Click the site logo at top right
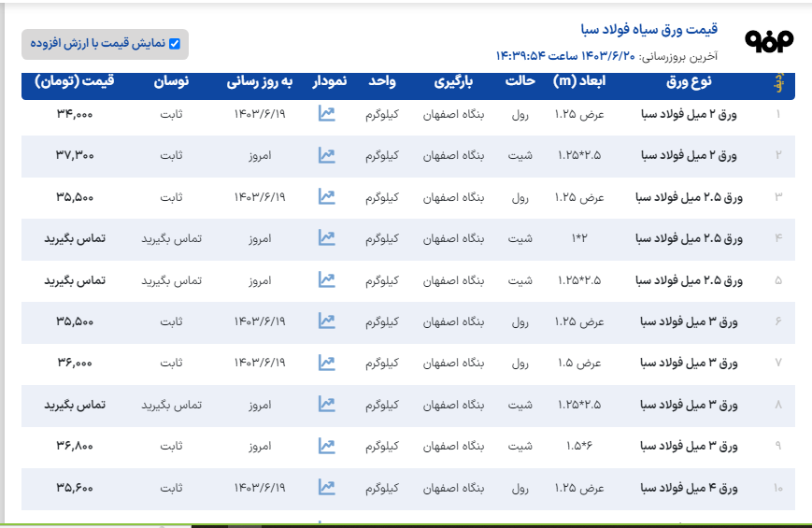The height and width of the screenshot is (528, 812). [768, 40]
